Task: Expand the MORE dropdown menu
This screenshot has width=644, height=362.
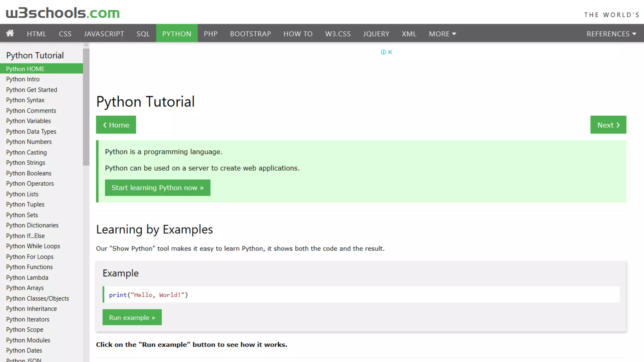Action: (442, 34)
